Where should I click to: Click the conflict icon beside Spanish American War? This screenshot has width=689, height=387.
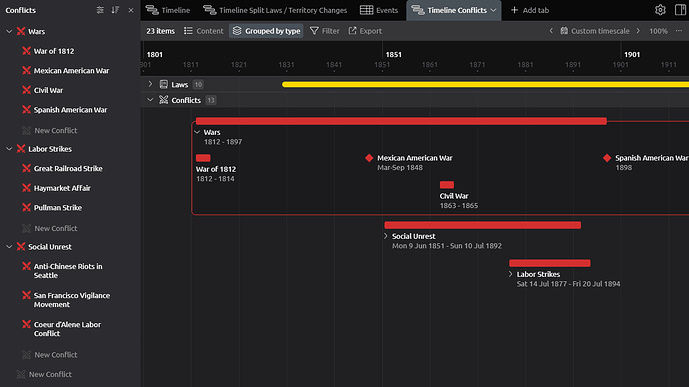click(x=26, y=110)
